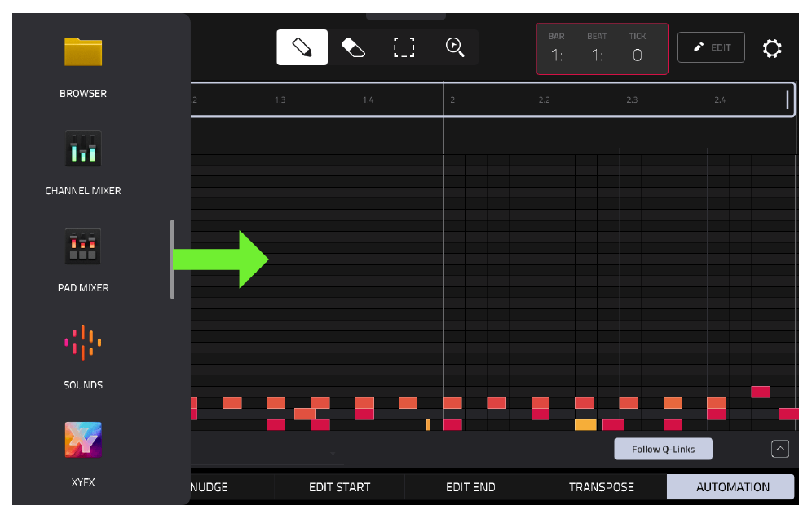Select the yellow note near bar 2.2
Viewport: 812px width, 519px height.
pos(585,425)
